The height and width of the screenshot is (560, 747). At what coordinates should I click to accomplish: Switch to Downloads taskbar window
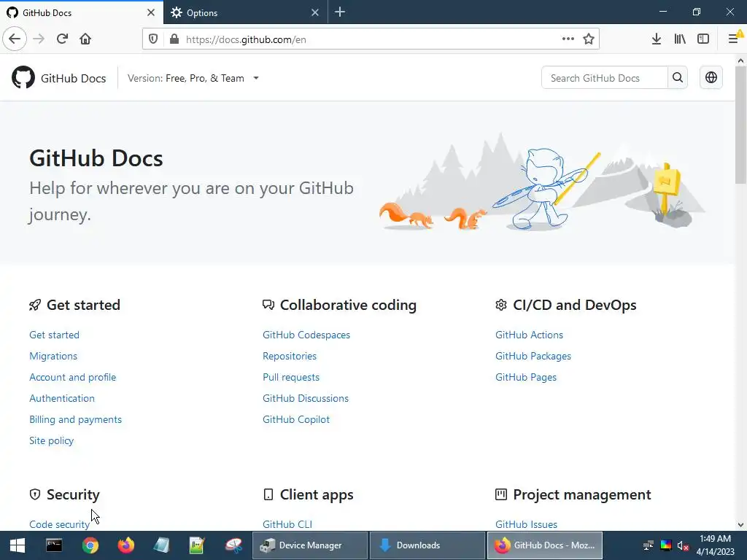coord(427,545)
